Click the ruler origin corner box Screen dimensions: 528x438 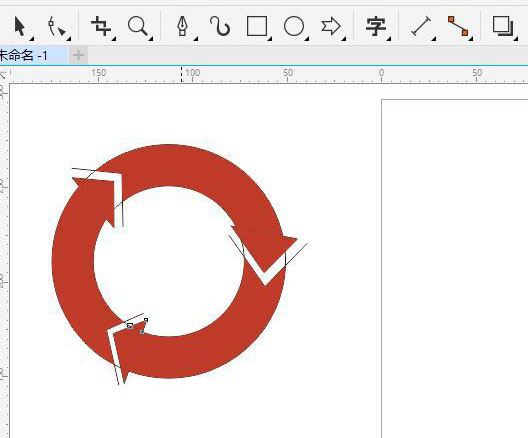tap(4, 74)
